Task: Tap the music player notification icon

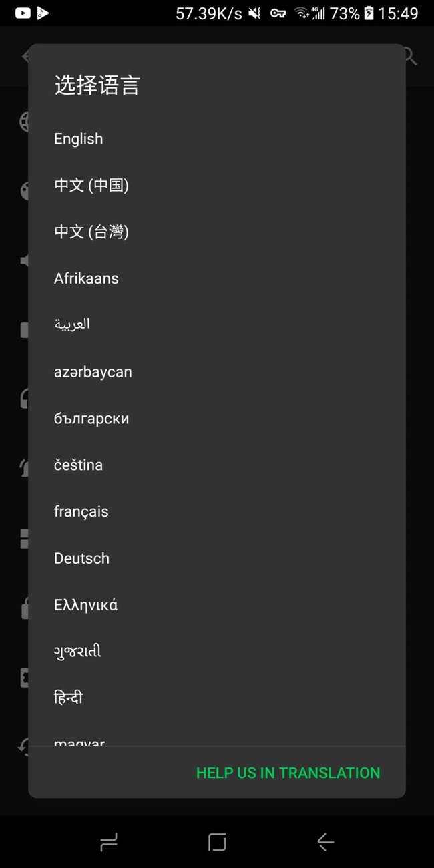Action: tap(43, 13)
